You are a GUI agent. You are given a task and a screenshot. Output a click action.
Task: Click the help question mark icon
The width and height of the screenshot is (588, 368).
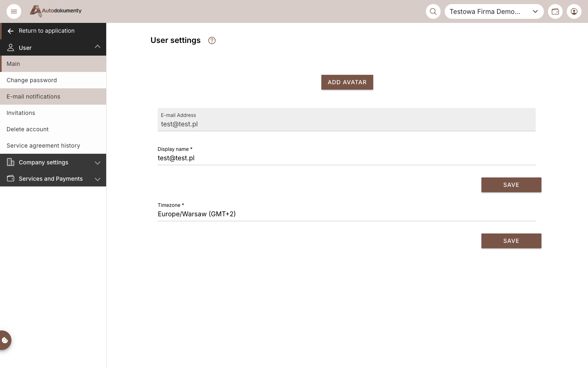coord(212,40)
